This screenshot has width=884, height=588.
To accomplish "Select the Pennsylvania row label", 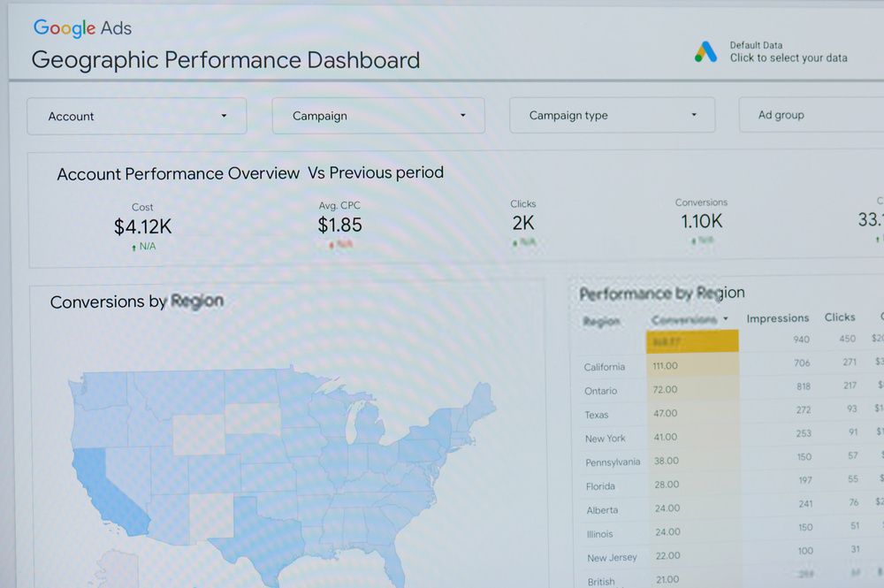I will (613, 462).
